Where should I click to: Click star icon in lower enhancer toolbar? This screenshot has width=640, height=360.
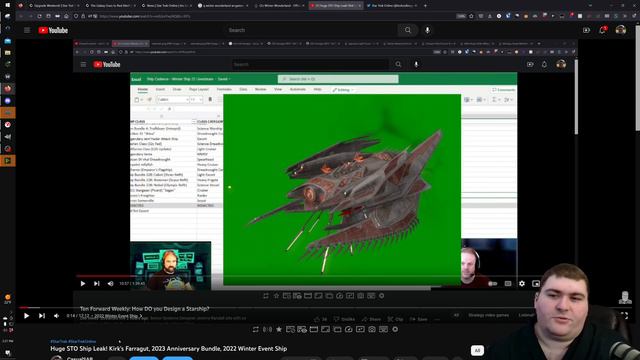[x=279, y=329]
